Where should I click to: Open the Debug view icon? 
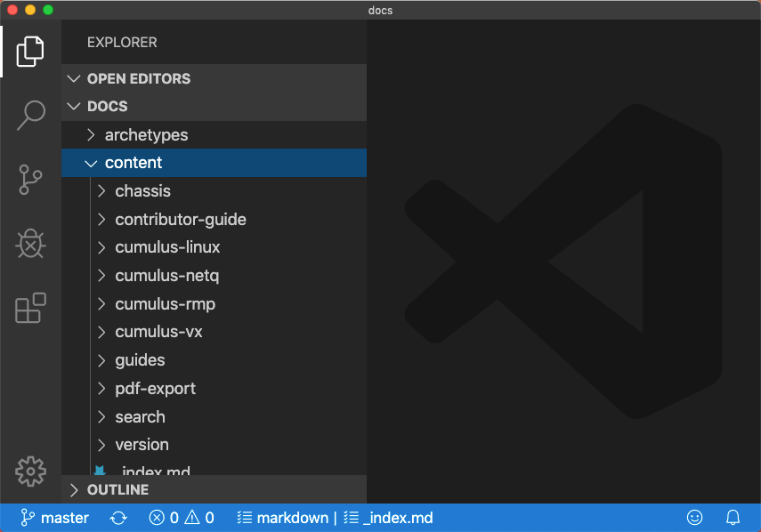click(30, 244)
